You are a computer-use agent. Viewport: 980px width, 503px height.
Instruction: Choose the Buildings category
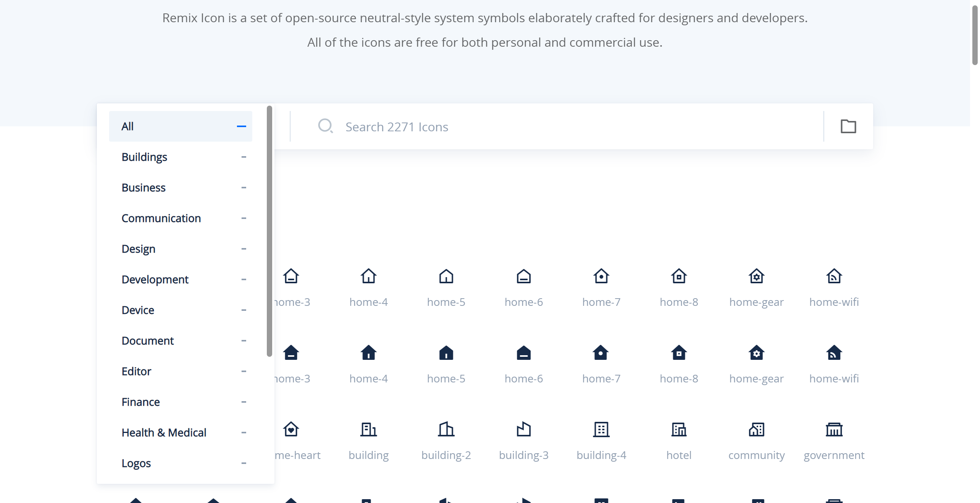point(181,157)
